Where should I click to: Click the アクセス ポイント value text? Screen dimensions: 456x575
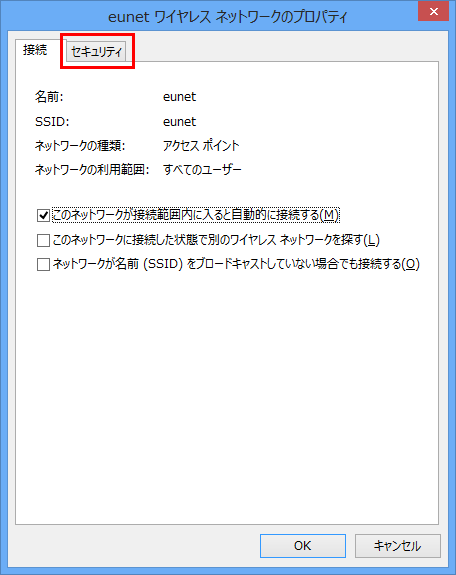pyautogui.click(x=201, y=146)
